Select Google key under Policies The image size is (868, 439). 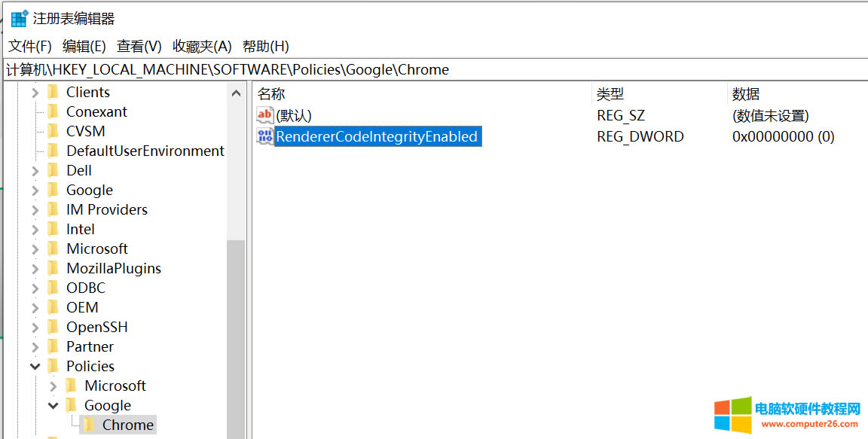tap(108, 405)
